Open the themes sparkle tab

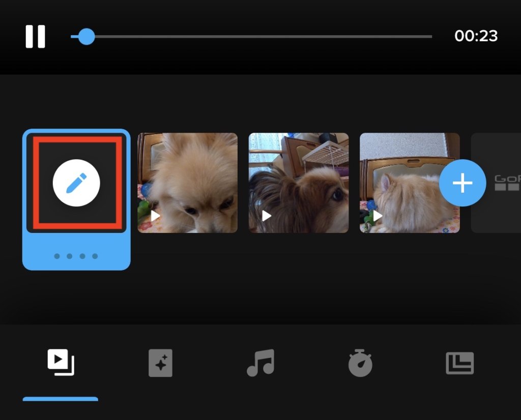(160, 363)
